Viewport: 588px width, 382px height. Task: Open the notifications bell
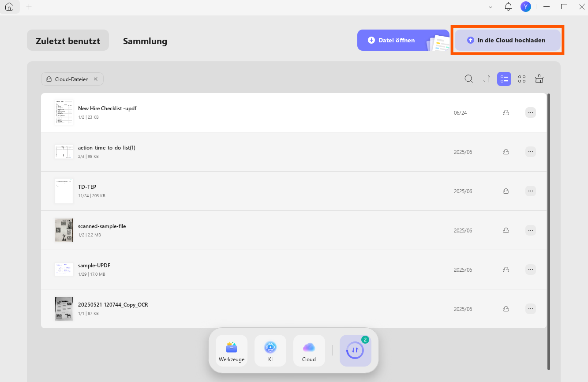pos(508,7)
